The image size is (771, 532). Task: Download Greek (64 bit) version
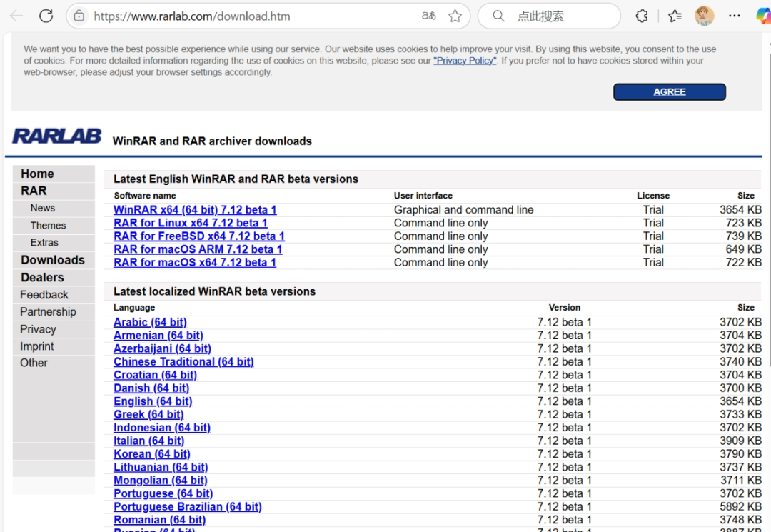[148, 414]
